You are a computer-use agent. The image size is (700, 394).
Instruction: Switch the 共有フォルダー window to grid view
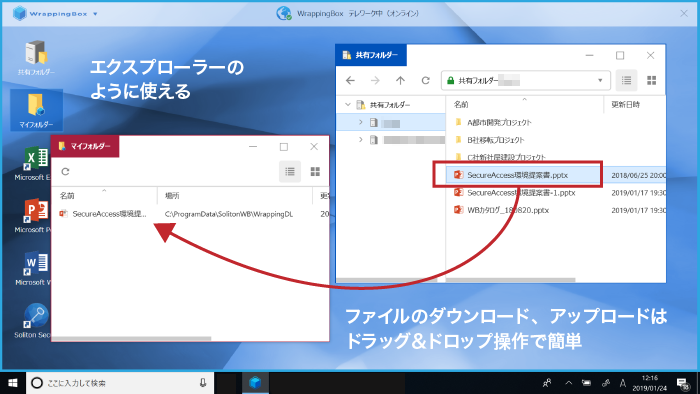click(x=652, y=80)
